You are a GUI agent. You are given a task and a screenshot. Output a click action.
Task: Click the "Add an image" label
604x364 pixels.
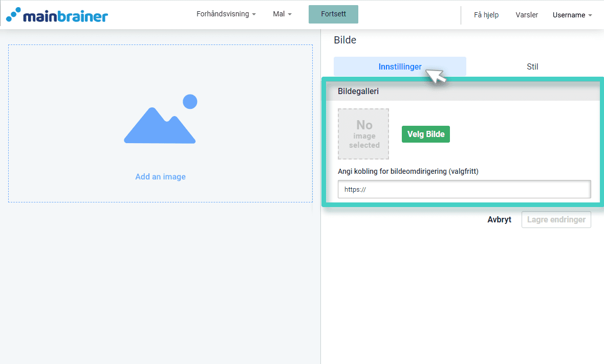160,176
